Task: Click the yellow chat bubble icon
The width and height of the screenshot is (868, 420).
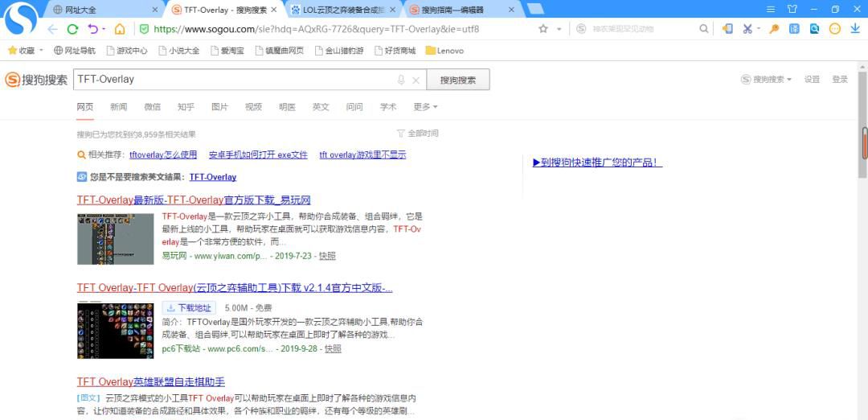Action: pos(835,29)
